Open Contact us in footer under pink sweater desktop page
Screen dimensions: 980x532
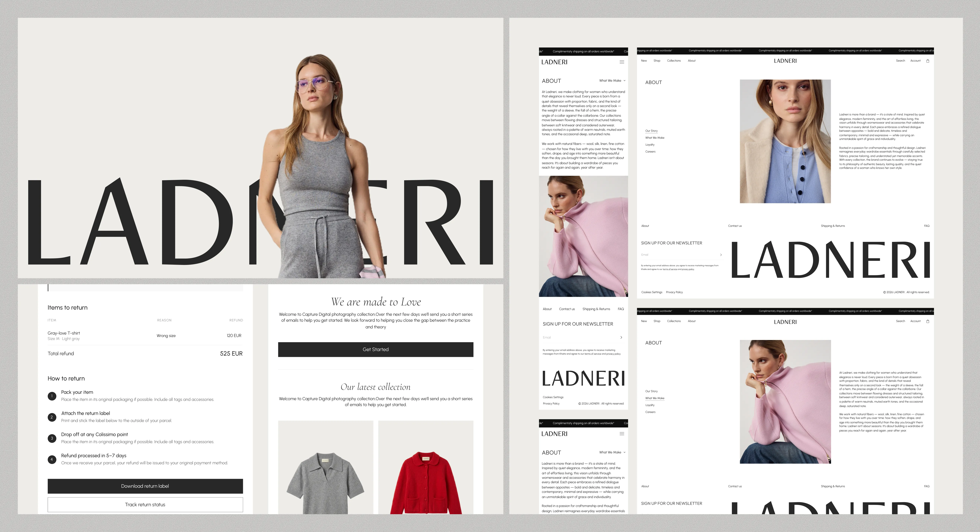click(x=735, y=486)
